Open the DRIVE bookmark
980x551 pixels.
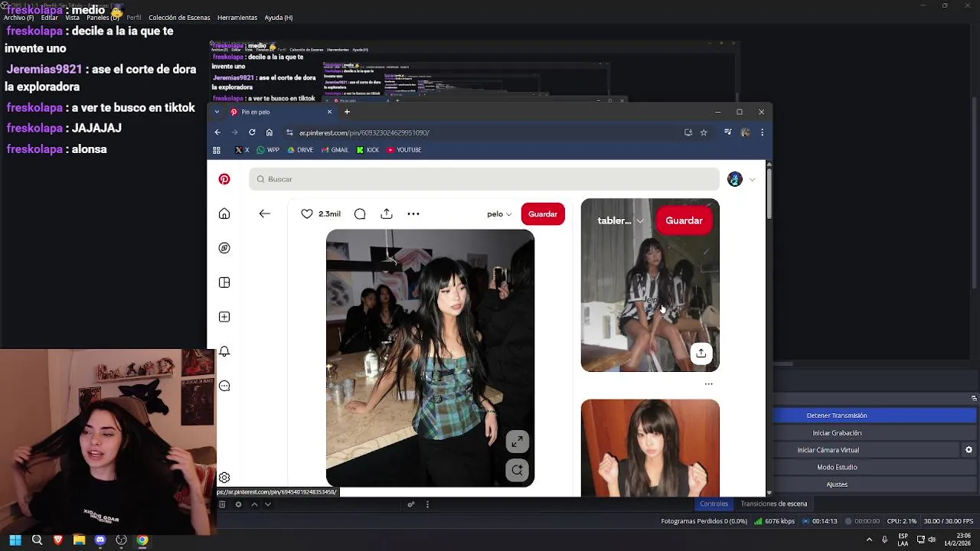pos(300,150)
